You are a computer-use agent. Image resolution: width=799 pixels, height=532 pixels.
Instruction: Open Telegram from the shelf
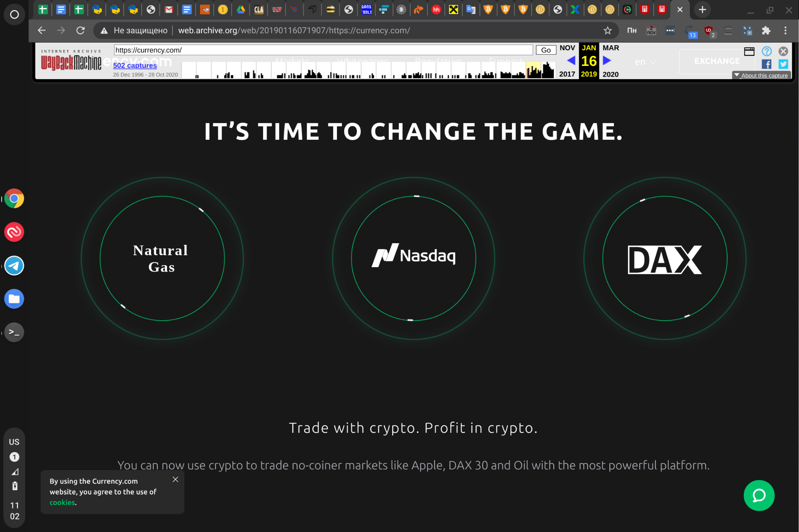pyautogui.click(x=14, y=266)
